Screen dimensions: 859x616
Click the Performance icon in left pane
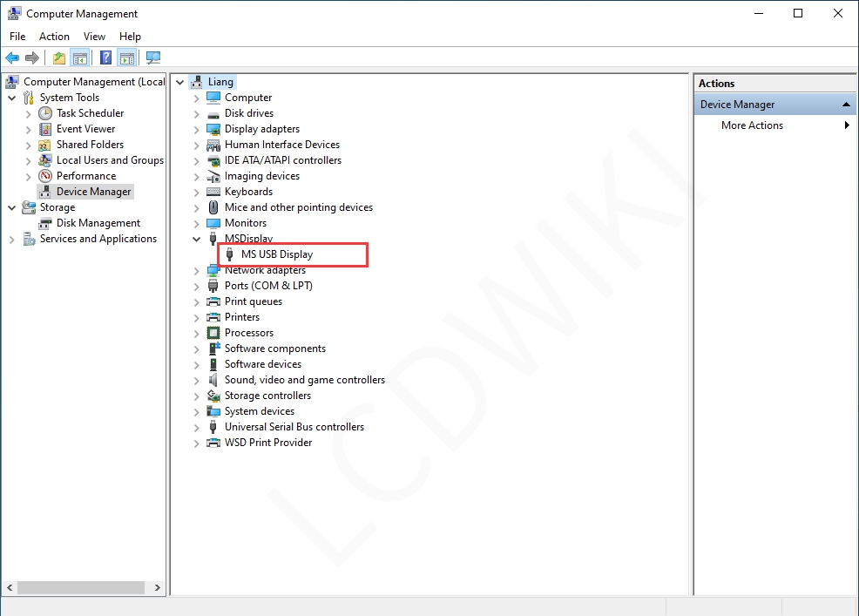[x=46, y=176]
